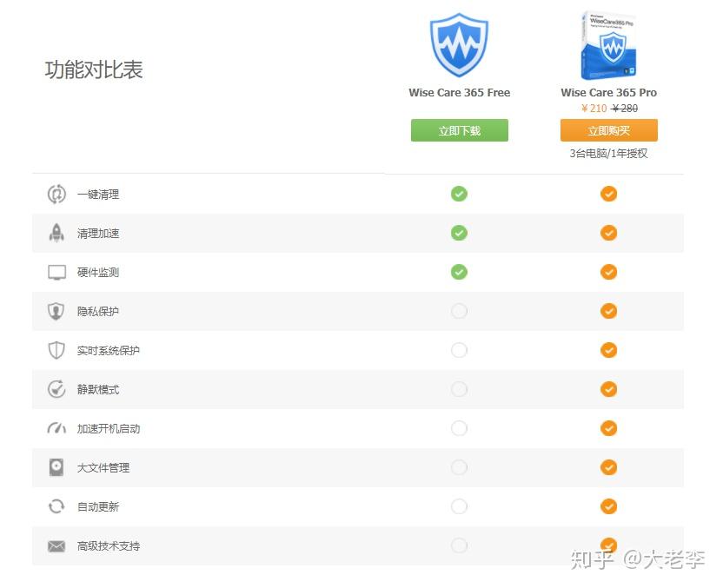Screen dimensions: 723x588
Task: Click the 高级技术支持 envelope icon
Action: [x=56, y=546]
